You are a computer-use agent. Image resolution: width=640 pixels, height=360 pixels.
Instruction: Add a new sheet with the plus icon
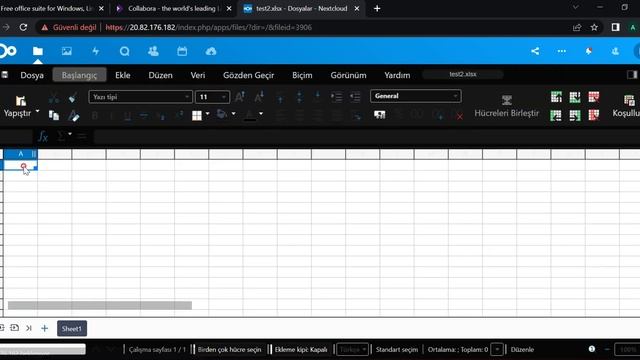coord(44,328)
